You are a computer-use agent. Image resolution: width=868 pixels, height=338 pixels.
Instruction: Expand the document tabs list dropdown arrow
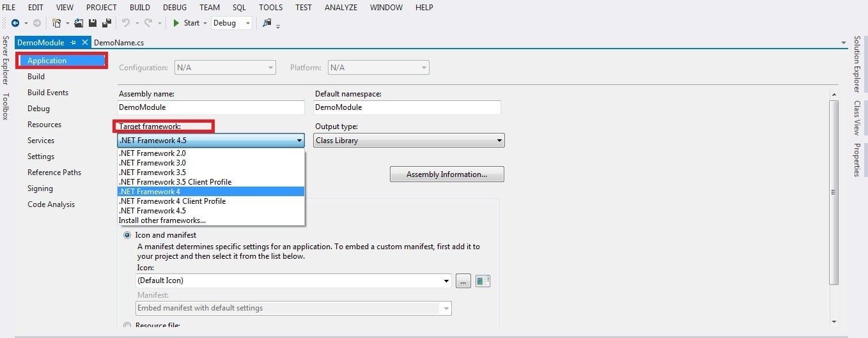click(x=844, y=43)
